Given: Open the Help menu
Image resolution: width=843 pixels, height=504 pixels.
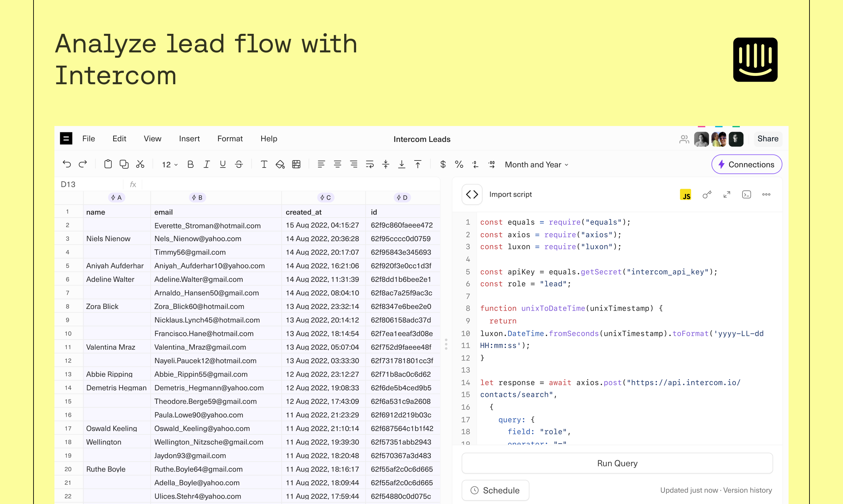Looking at the screenshot, I should 269,139.
